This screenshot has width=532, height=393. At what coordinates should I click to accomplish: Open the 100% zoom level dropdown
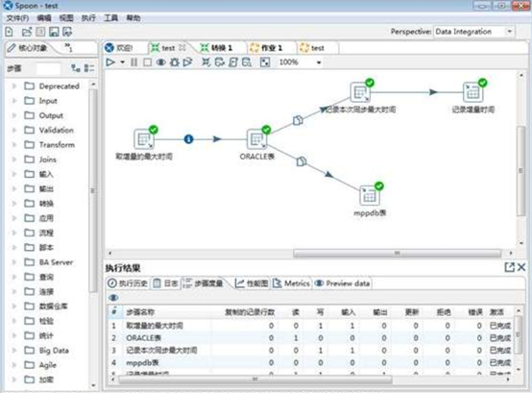(319, 62)
